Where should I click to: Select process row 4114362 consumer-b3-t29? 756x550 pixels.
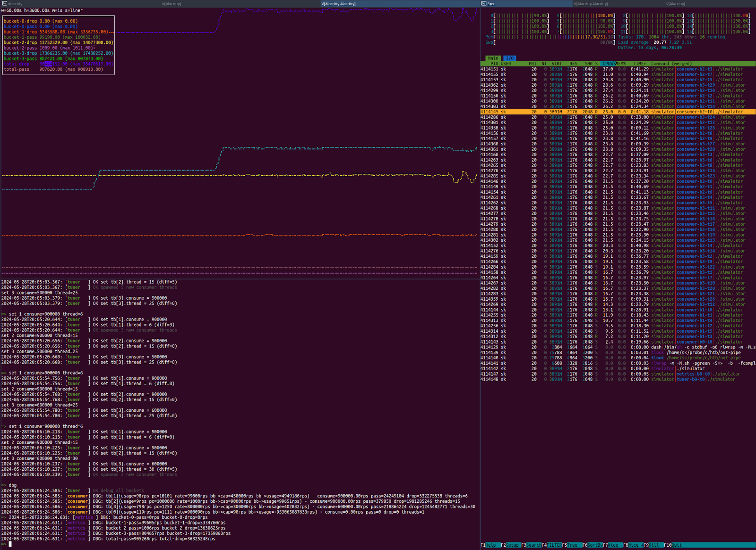(618, 85)
